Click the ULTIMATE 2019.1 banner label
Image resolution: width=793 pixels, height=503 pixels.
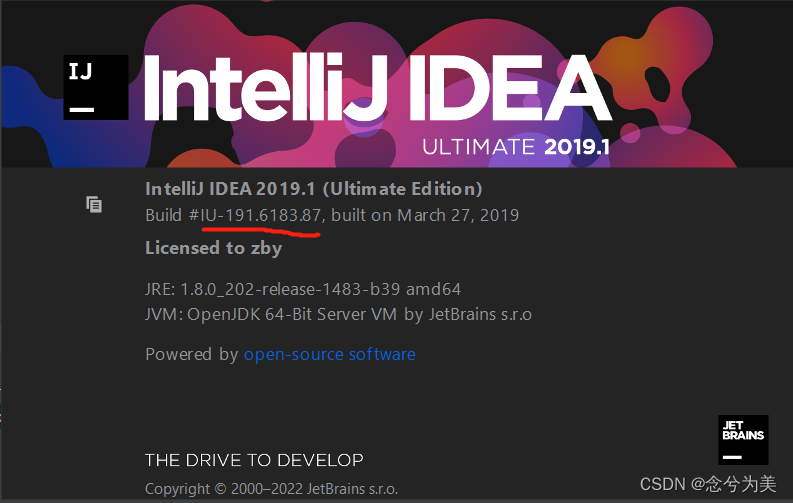[516, 147]
